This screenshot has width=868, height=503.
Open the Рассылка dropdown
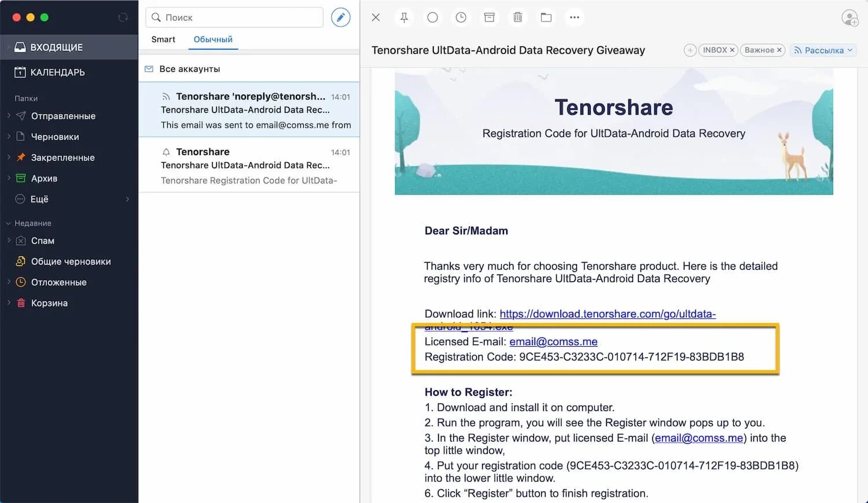click(823, 50)
